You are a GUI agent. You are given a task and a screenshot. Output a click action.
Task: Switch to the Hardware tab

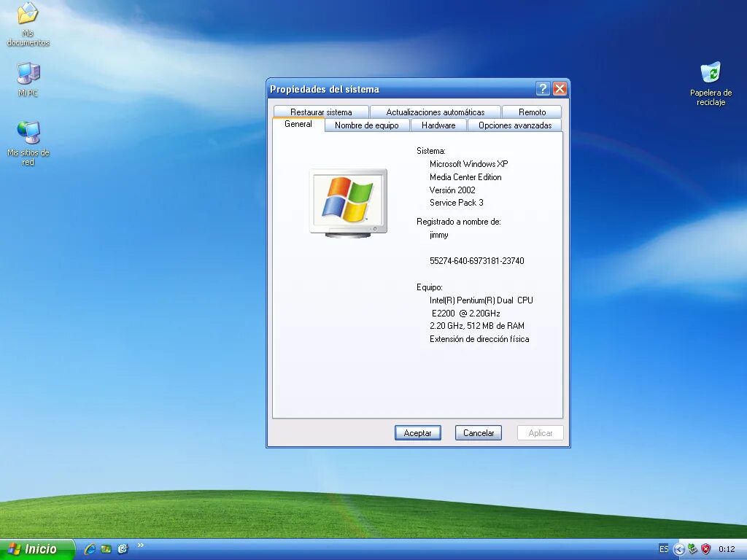[438, 125]
